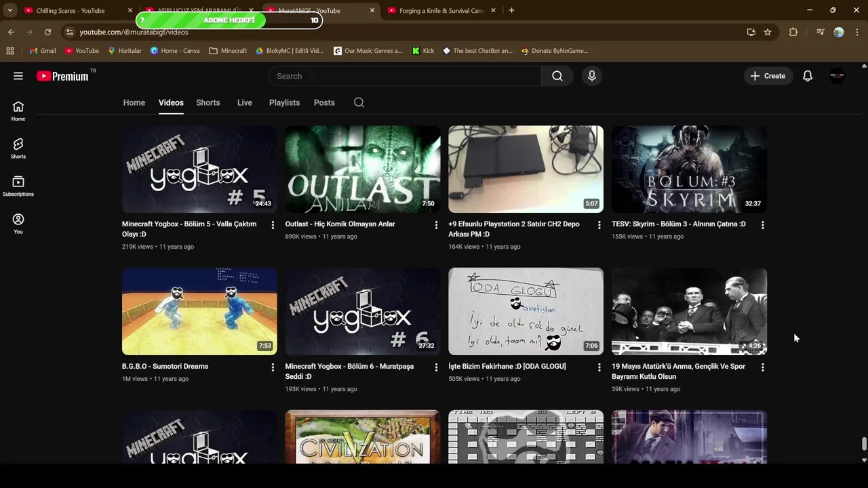Viewport: 868px width, 488px height.
Task: Switch to the Live tab
Action: click(245, 102)
